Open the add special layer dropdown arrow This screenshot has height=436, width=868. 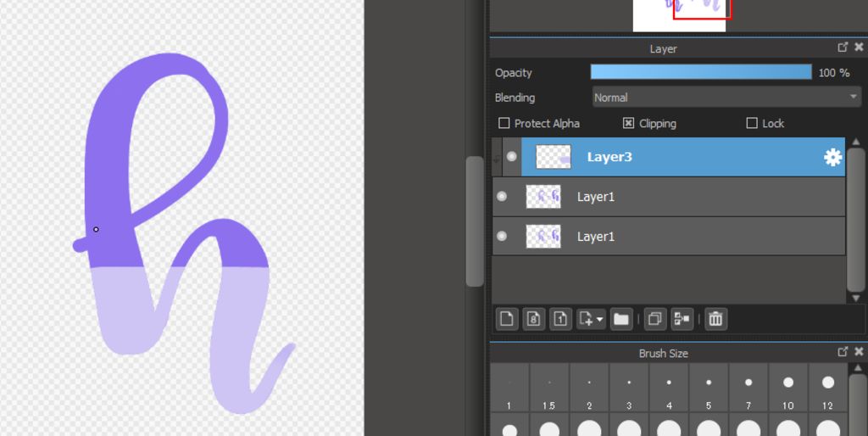600,320
